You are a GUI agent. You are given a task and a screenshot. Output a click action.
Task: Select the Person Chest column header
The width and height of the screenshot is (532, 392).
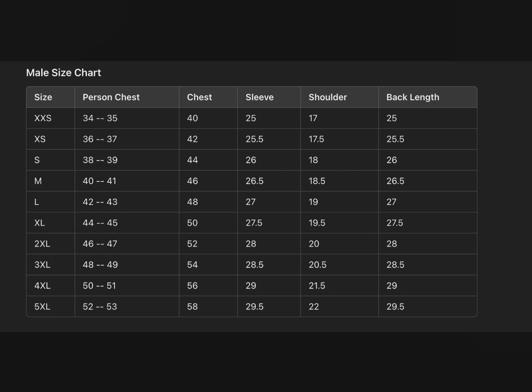pyautogui.click(x=111, y=97)
